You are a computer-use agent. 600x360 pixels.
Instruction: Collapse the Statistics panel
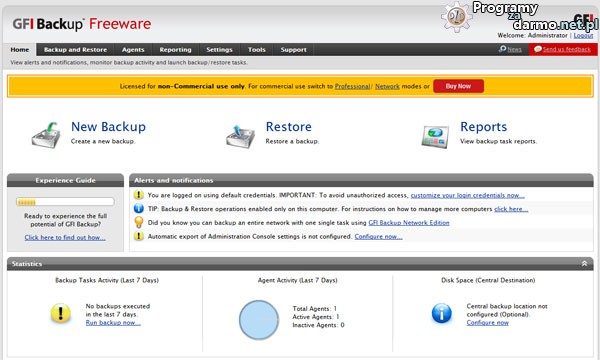pyautogui.click(x=584, y=264)
